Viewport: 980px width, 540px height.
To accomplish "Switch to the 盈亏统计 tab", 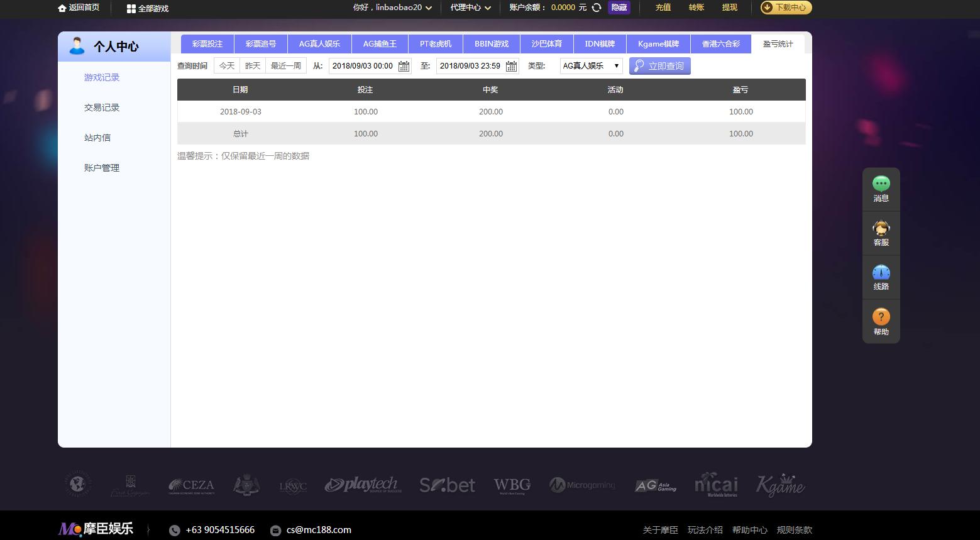I will point(778,44).
